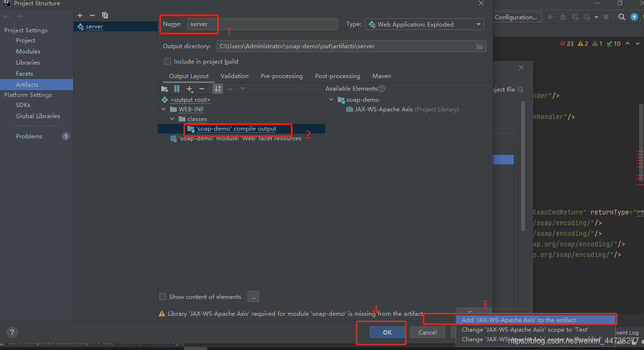Image resolution: width=644 pixels, height=350 pixels.
Task: Open the Output directory folder picker icon
Action: tap(480, 46)
